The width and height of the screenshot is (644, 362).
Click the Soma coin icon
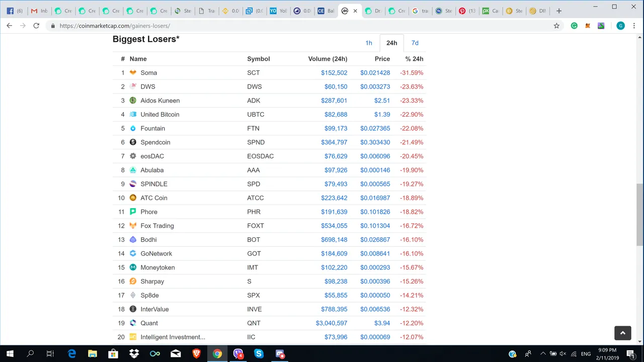click(133, 72)
